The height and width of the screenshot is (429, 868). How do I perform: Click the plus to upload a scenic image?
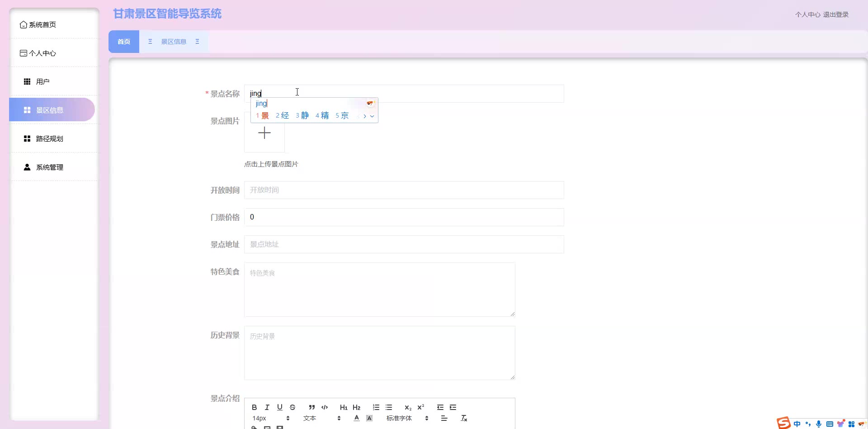[264, 133]
